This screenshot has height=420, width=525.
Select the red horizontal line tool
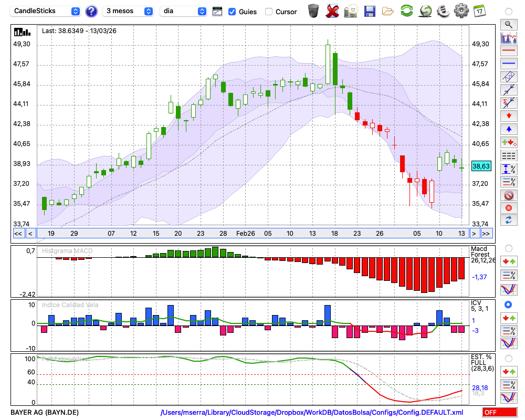508,51
